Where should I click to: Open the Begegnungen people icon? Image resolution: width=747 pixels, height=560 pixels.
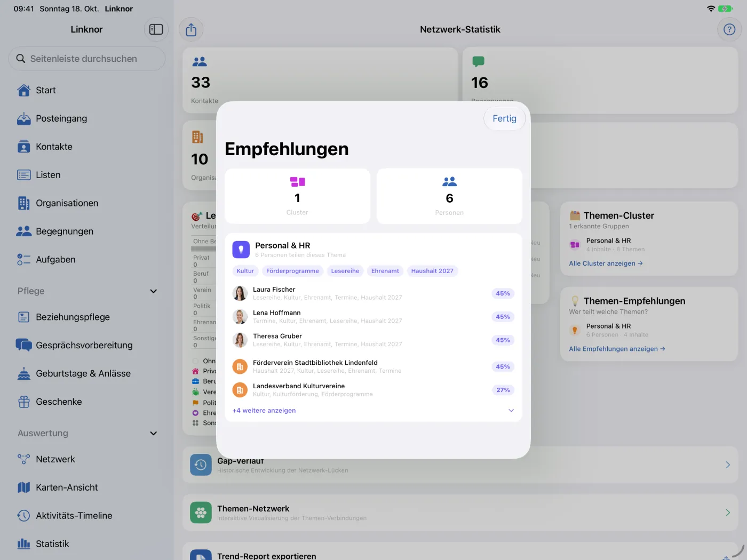[x=24, y=231]
